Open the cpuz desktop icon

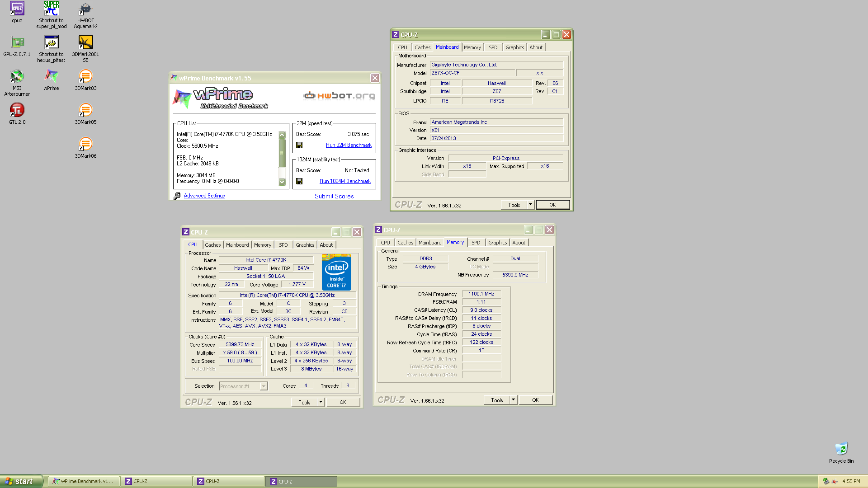coord(17,12)
